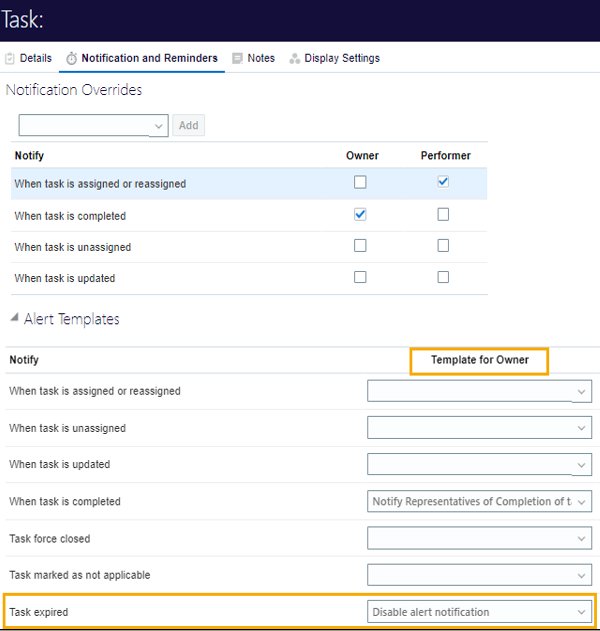The width and height of the screenshot is (600, 631).
Task: Uncheck Owner for when task is completed
Action: pyautogui.click(x=360, y=214)
